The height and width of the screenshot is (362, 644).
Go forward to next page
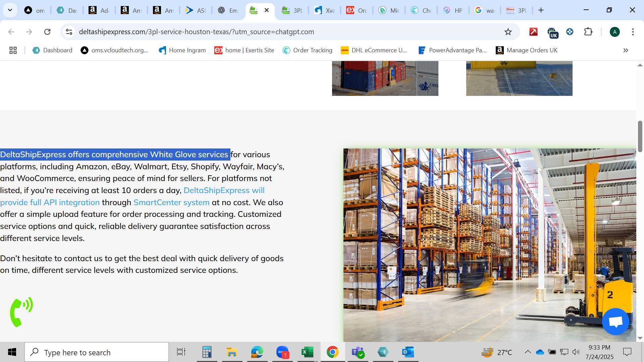[29, 32]
